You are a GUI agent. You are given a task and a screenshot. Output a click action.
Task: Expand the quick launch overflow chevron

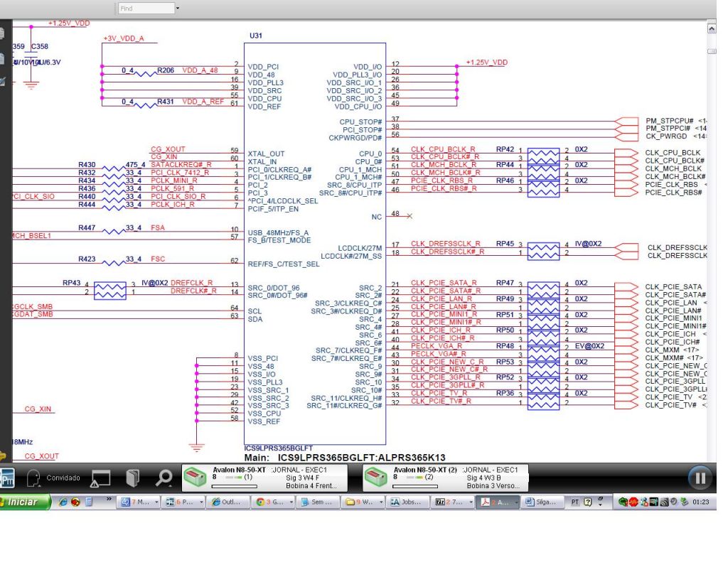[109, 500]
